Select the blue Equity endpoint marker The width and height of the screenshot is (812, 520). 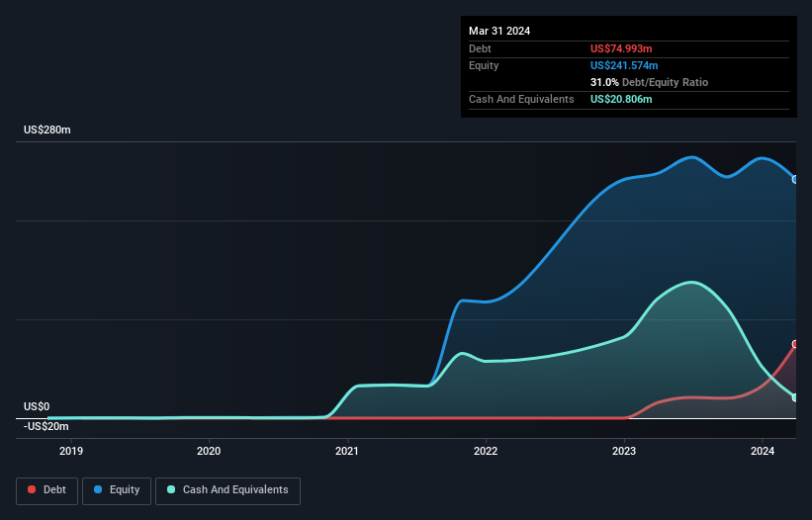coord(795,180)
